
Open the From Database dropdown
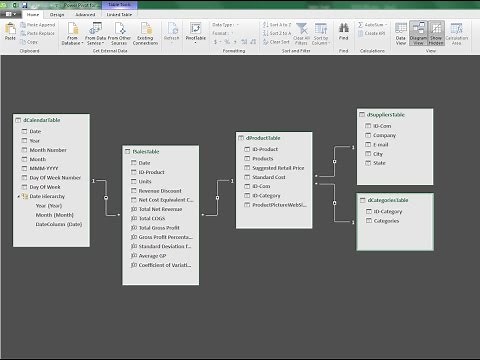[x=72, y=33]
